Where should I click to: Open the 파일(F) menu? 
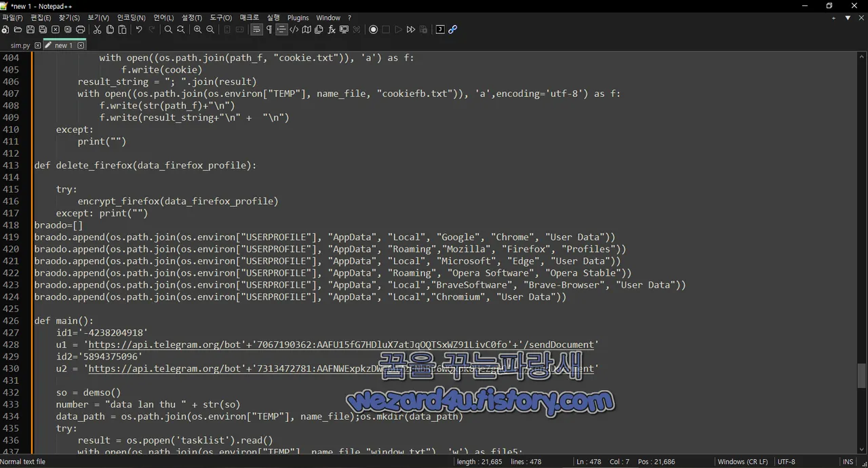[x=12, y=18]
